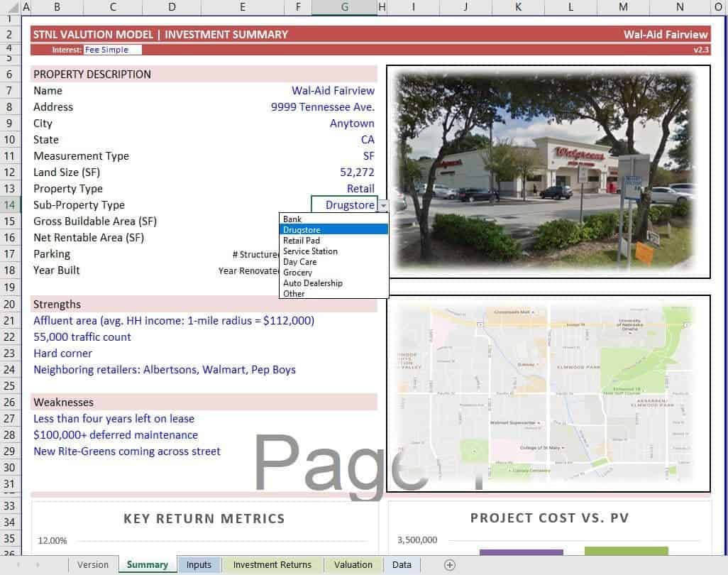
Task: Select the Anytown city cell
Action: coord(352,124)
